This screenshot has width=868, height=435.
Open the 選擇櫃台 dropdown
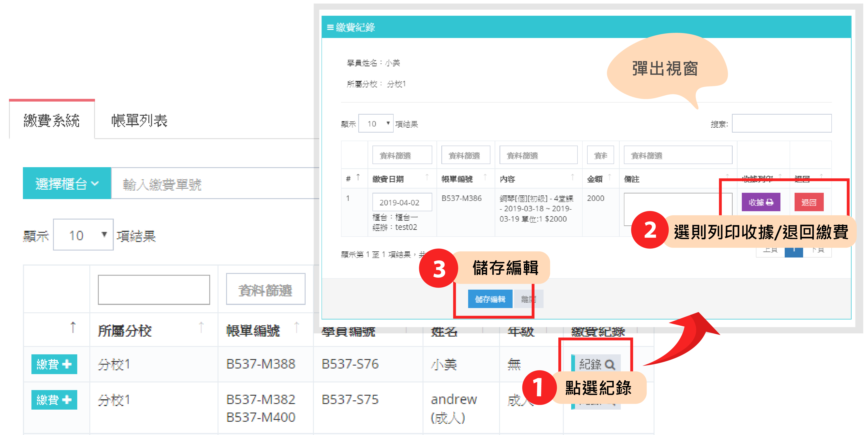pos(67,183)
